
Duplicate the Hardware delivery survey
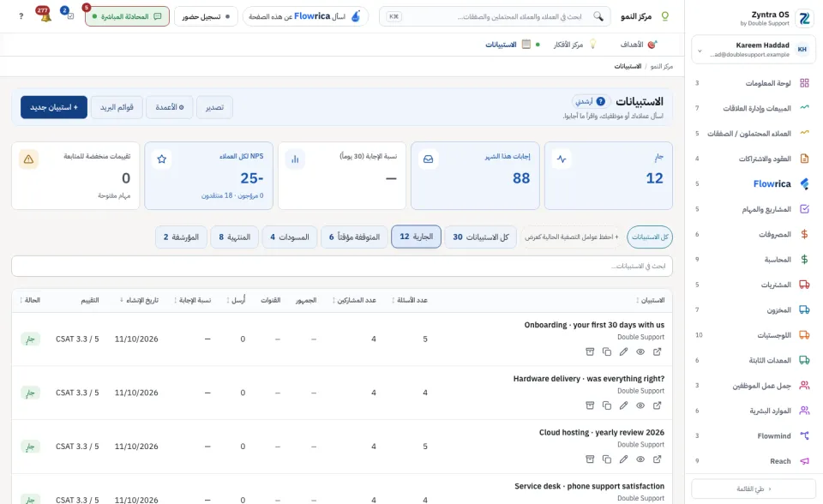point(607,405)
